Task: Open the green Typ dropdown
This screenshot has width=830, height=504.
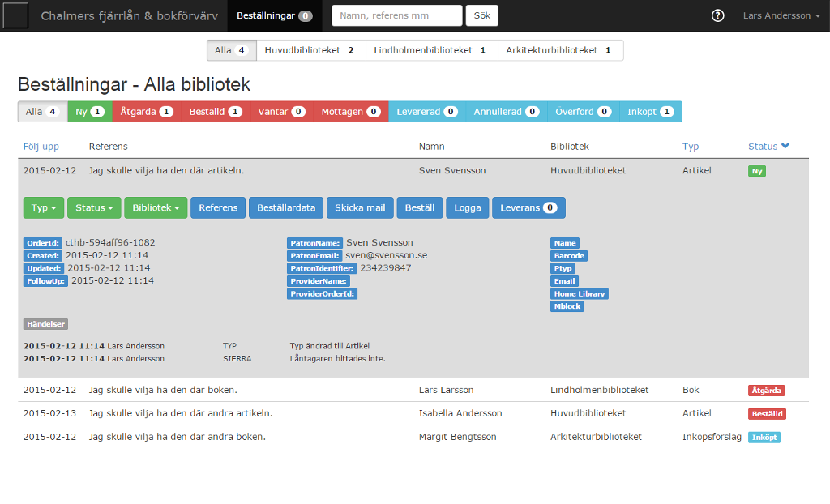Action: click(x=44, y=208)
